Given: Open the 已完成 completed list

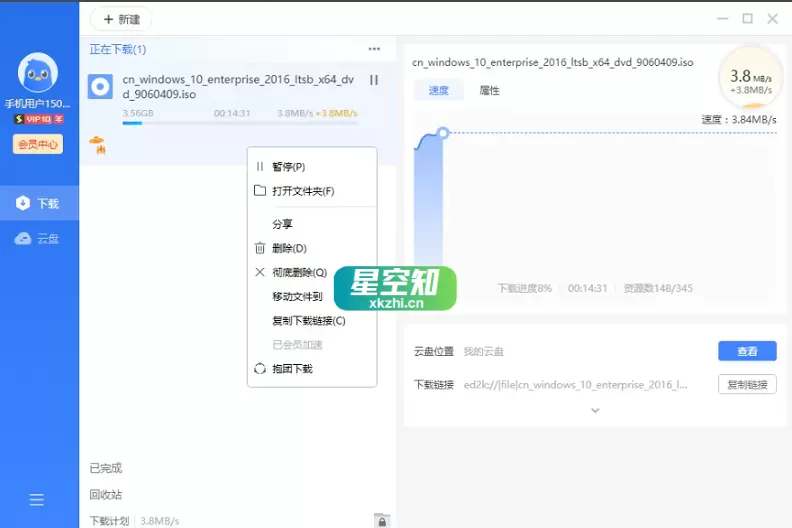Looking at the screenshot, I should pyautogui.click(x=106, y=468).
